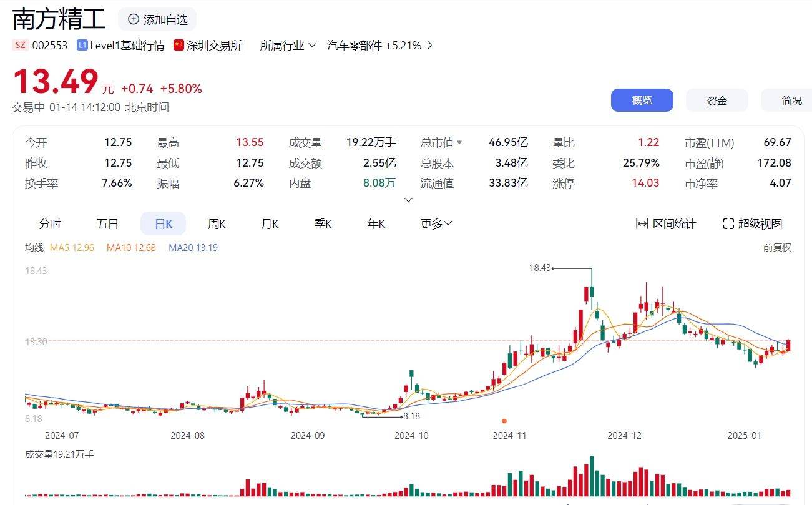Click the 换手率 7.66% value
This screenshot has height=505, width=812.
(117, 184)
